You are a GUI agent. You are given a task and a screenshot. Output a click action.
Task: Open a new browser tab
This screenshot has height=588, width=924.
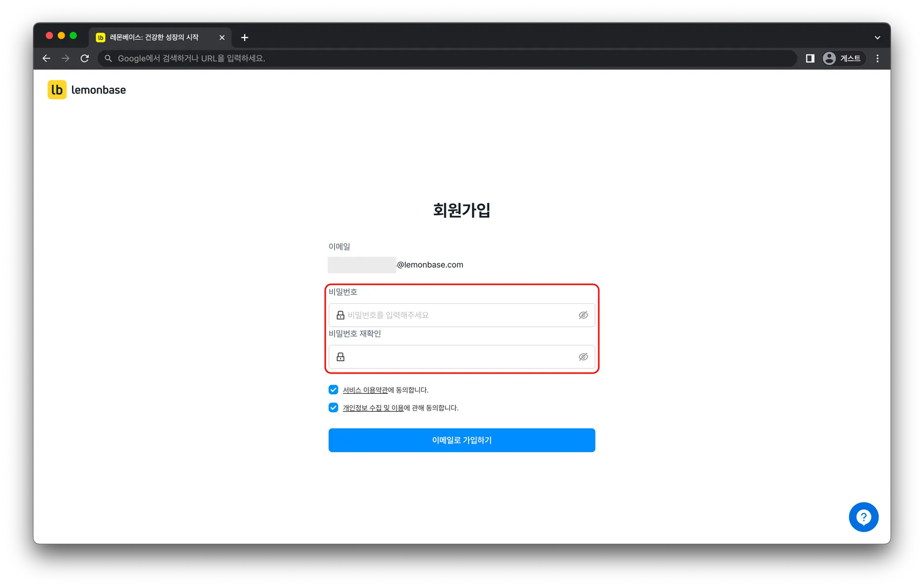pyautogui.click(x=244, y=37)
